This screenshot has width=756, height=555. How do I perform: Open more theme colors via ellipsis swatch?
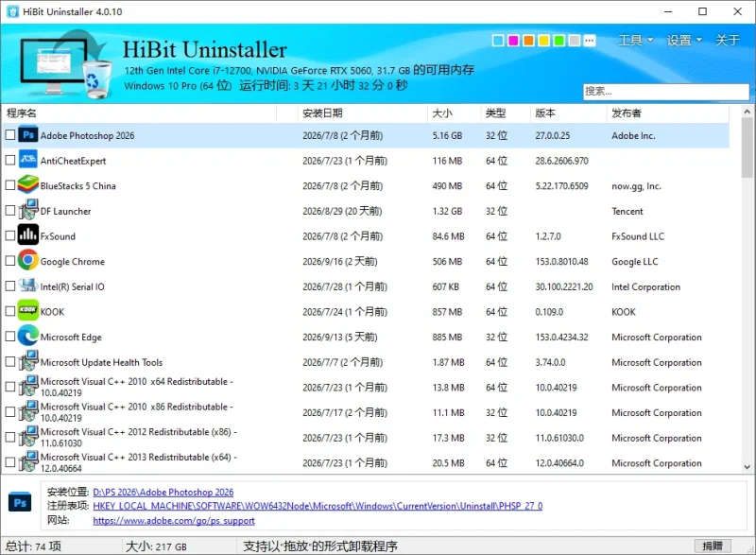click(589, 41)
